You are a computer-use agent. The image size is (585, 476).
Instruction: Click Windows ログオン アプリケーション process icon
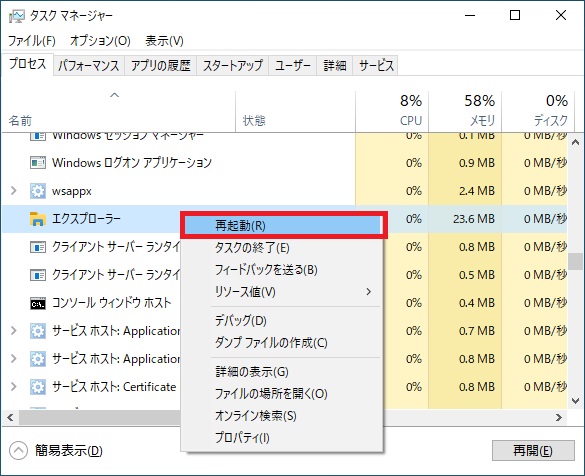click(38, 163)
